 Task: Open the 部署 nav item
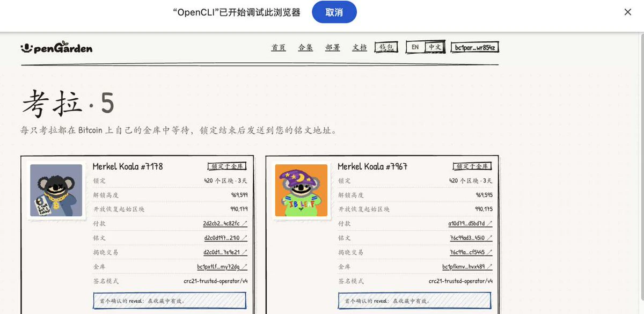coord(332,47)
